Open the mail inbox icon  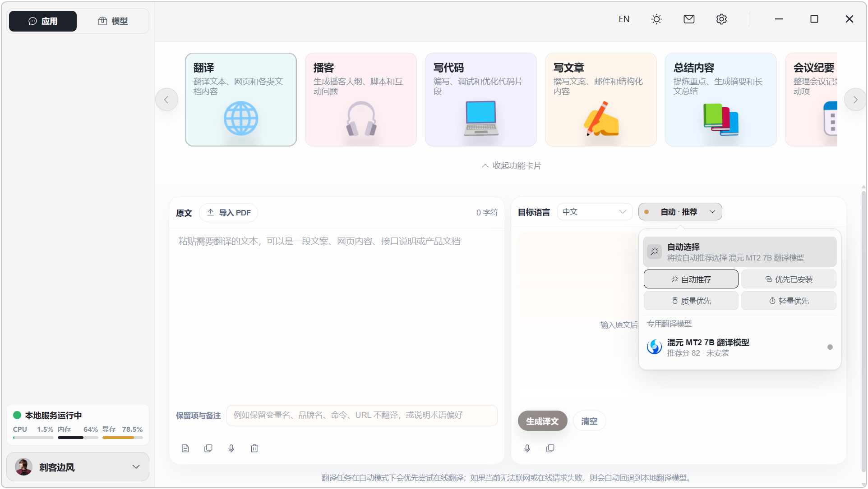(x=689, y=19)
